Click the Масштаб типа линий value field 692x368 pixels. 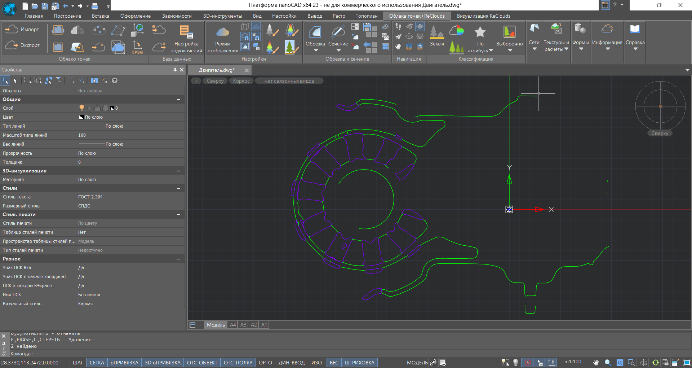coord(131,135)
